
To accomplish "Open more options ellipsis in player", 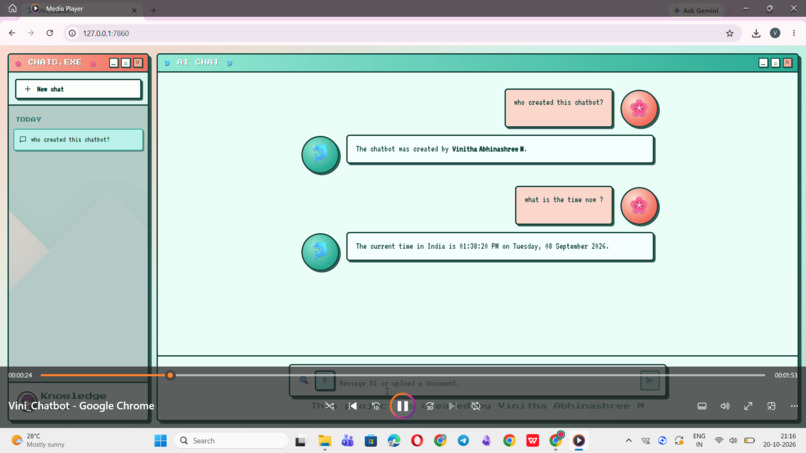I will (794, 406).
